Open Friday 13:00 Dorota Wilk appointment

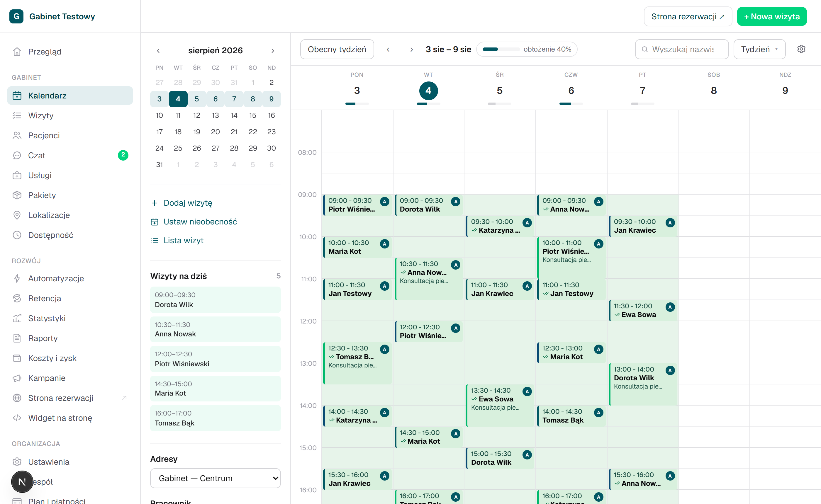click(643, 384)
